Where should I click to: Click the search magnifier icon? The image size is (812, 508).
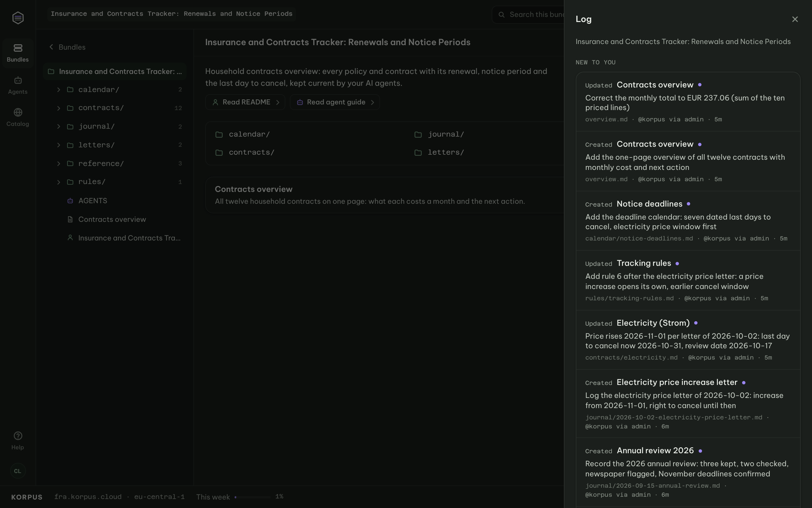501,14
